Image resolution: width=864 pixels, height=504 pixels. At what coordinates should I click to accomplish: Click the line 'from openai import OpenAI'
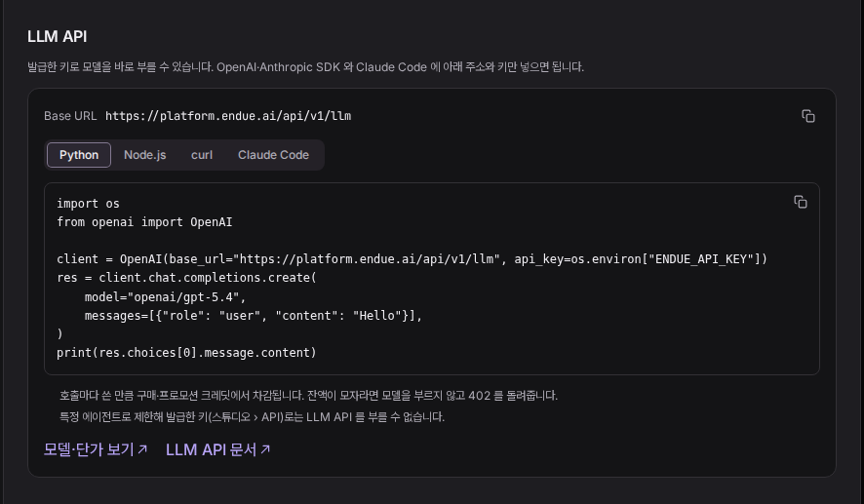[144, 222]
